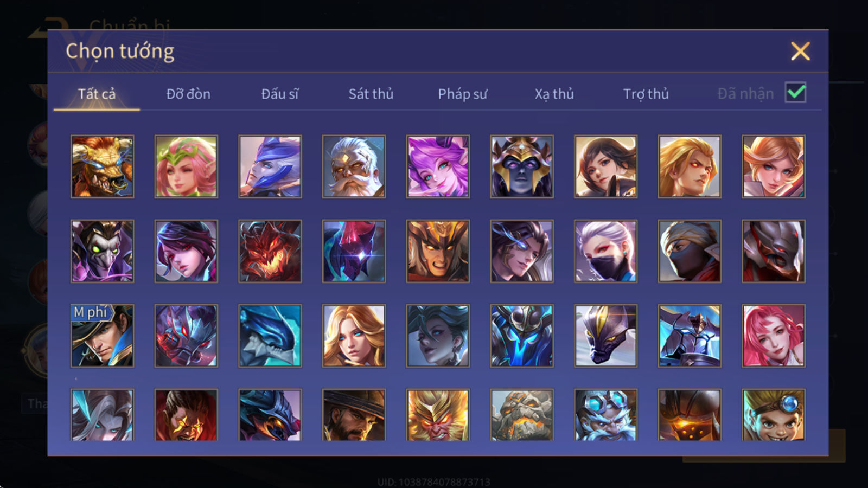
Task: Select the golden monkey king hero
Action: pos(438,415)
